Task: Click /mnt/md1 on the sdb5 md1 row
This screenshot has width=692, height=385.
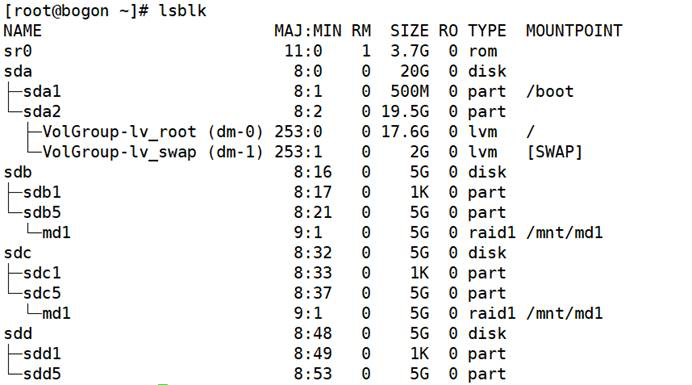Action: click(x=564, y=233)
